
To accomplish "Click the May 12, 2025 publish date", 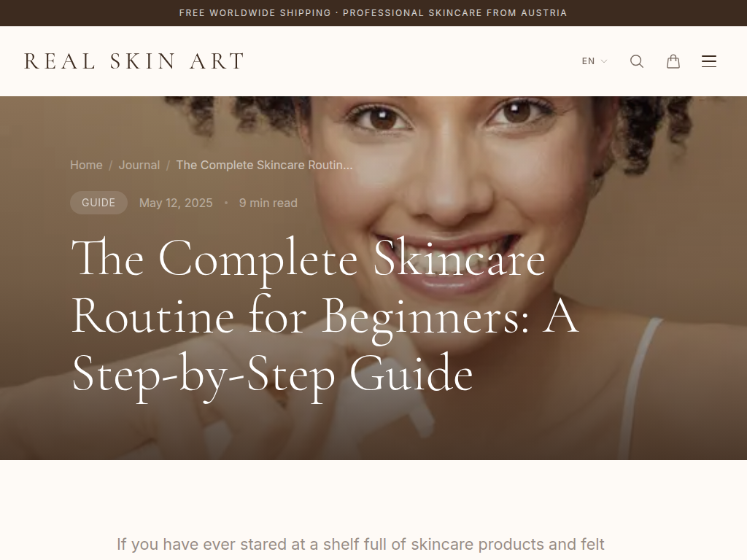I will (x=176, y=203).
